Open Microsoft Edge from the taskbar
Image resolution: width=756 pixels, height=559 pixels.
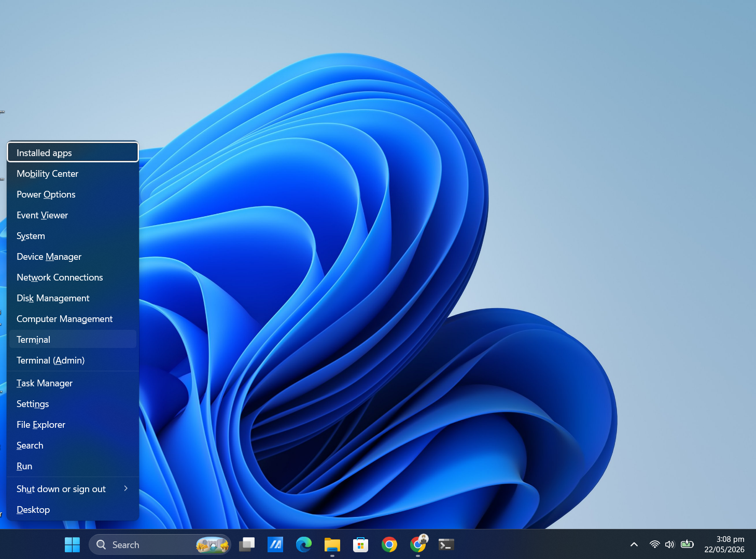click(x=304, y=544)
